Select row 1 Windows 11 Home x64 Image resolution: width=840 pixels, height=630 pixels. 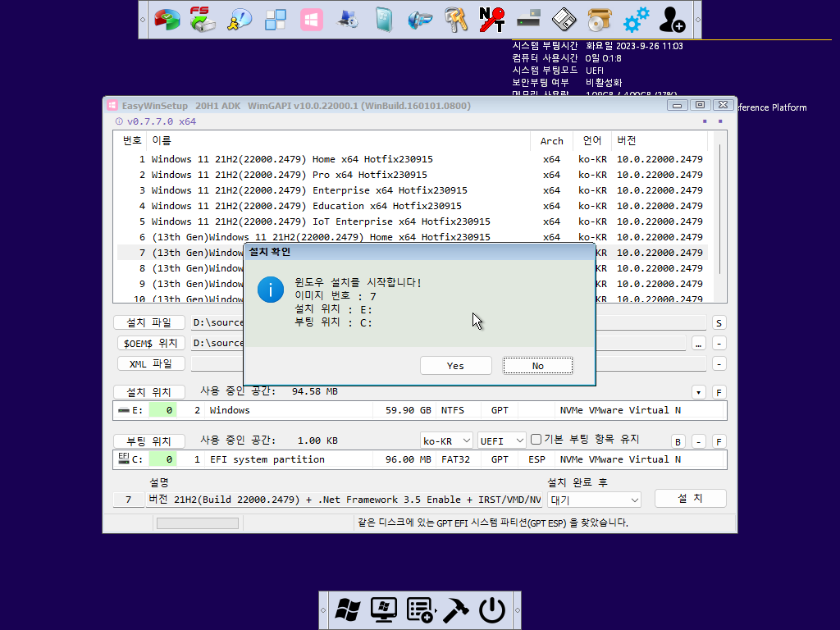[x=413, y=159]
